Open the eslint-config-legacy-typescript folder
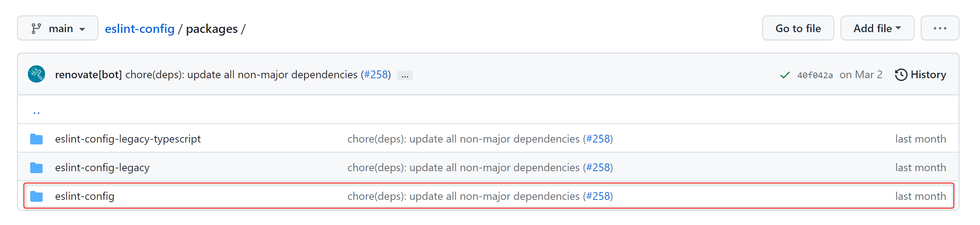The image size is (980, 225). pos(128,139)
